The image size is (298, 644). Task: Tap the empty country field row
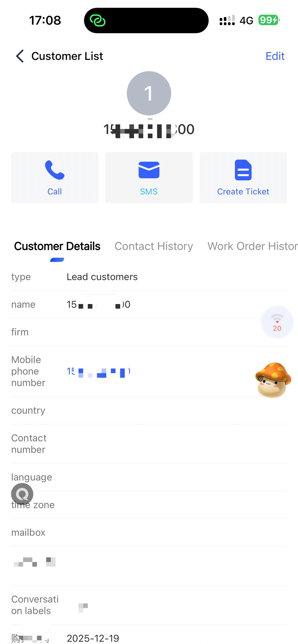[x=149, y=410]
